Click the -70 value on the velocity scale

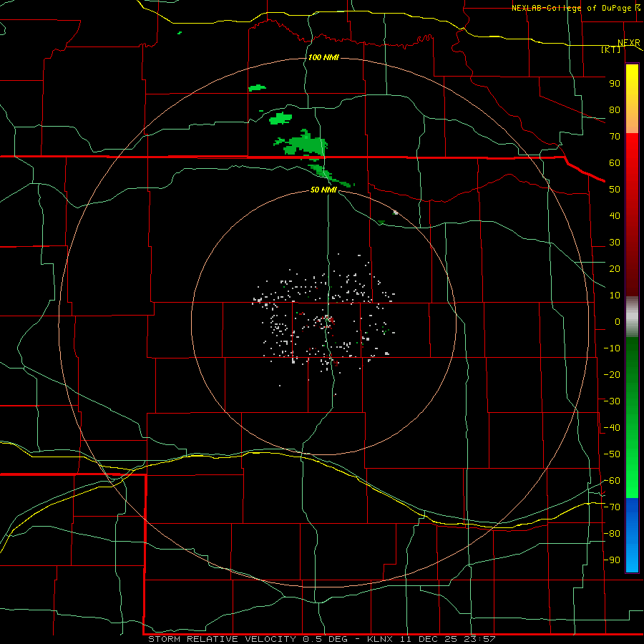coord(612,507)
